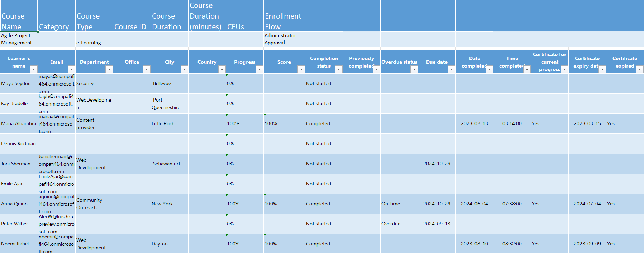Open the City column filter dropdown
644x253 pixels.
(184, 69)
